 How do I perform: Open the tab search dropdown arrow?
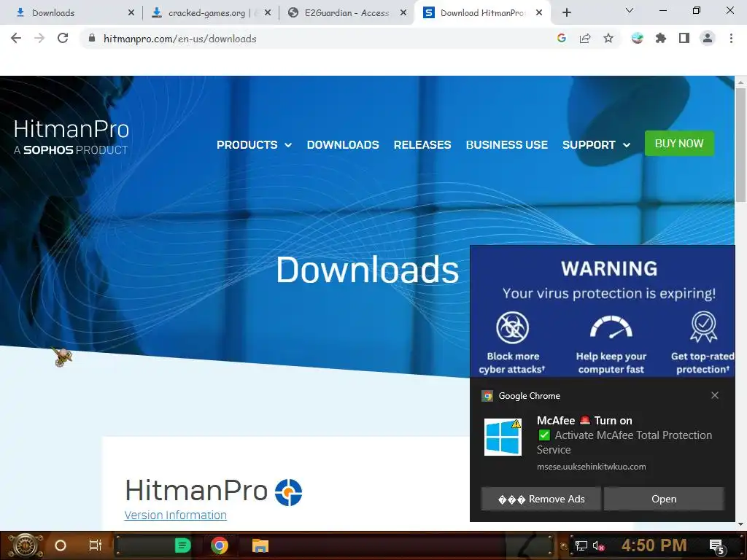630,10
